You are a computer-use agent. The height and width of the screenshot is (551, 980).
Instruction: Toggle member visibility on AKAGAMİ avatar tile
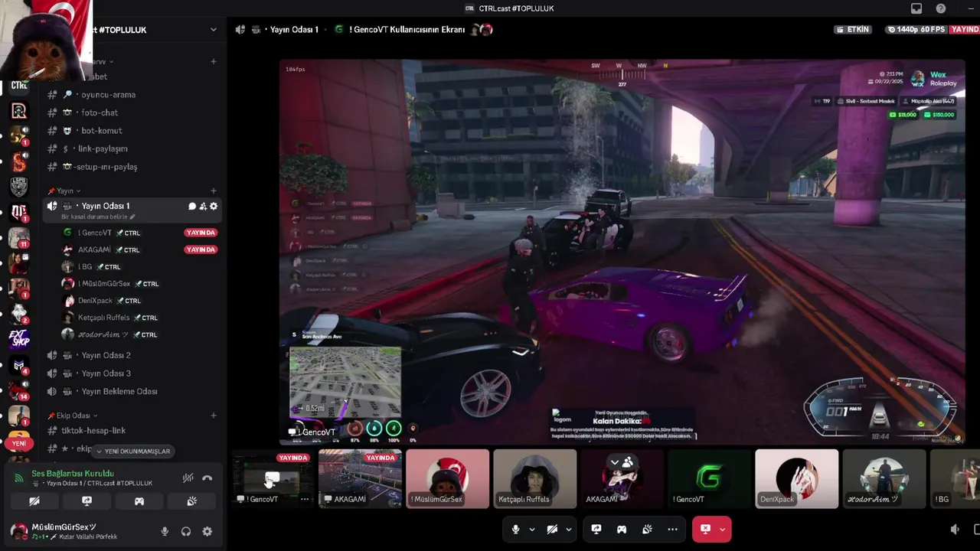(x=621, y=462)
